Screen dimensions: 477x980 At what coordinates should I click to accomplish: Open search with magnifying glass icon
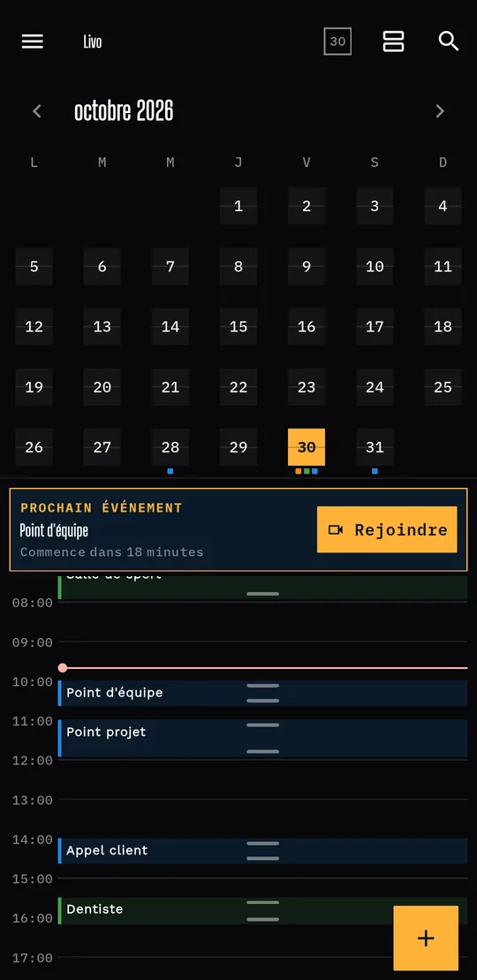coord(449,42)
